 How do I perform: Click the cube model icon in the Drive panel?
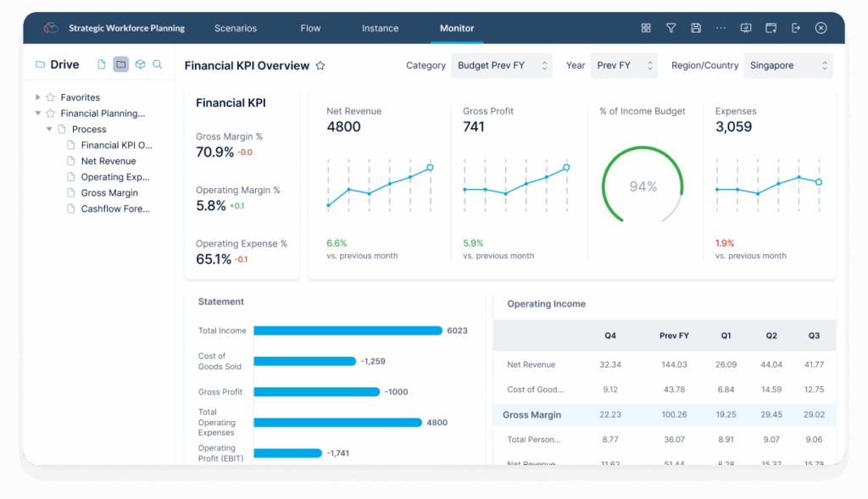click(140, 64)
